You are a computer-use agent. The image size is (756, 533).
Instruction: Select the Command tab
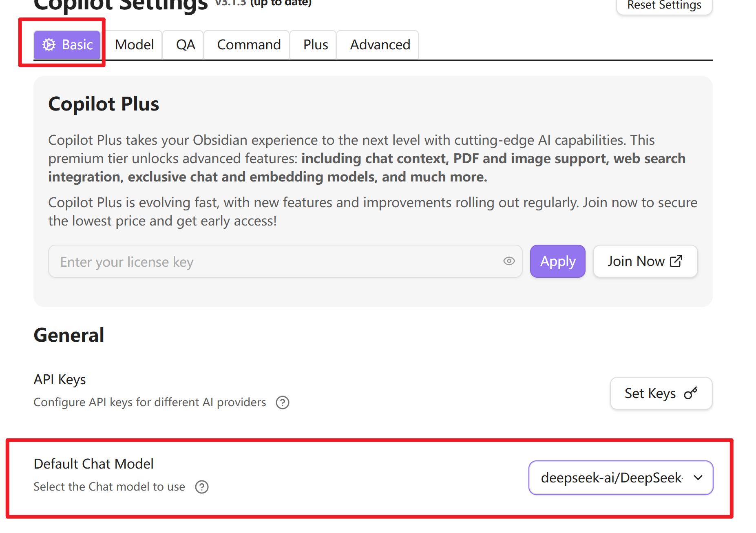249,44
